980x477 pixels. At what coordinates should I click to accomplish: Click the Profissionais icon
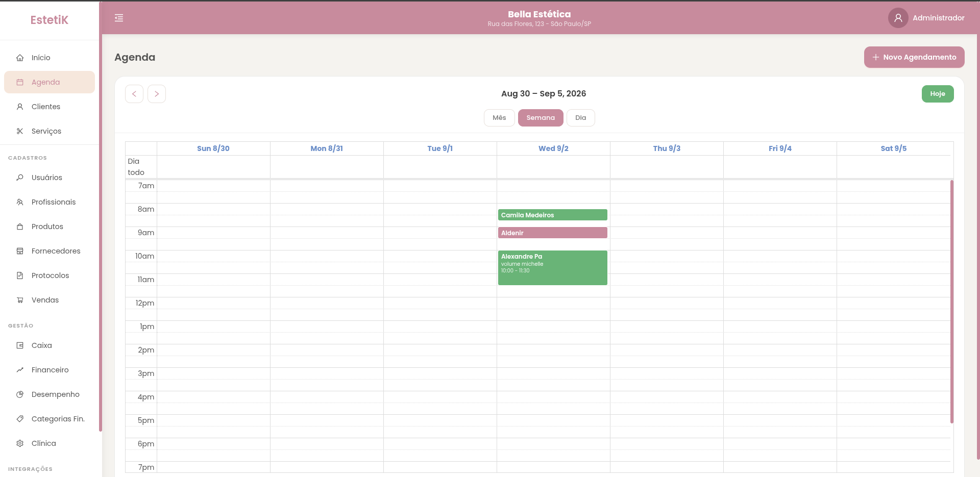[20, 202]
